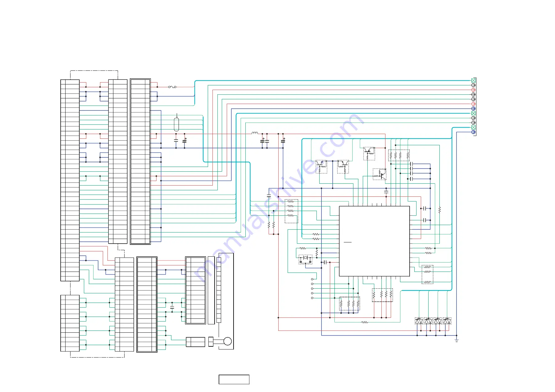Click the empty rectangle below the diagram
This screenshot has width=555, height=392.
pos(234,379)
